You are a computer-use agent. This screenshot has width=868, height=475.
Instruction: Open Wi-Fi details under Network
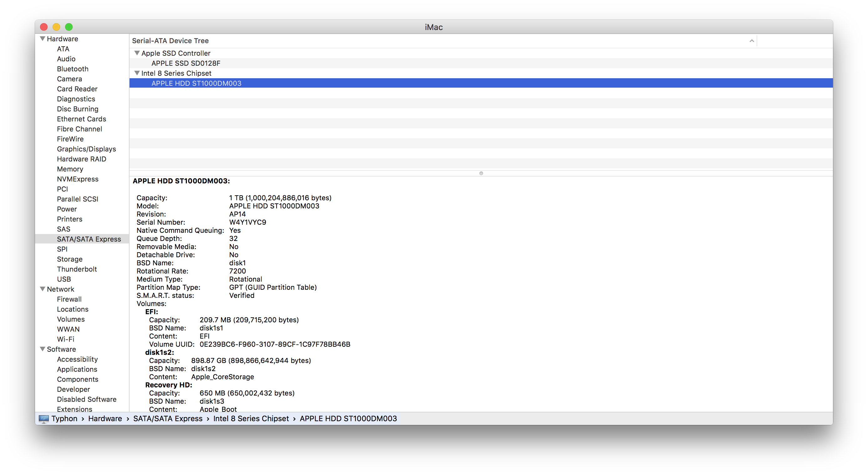66,339
